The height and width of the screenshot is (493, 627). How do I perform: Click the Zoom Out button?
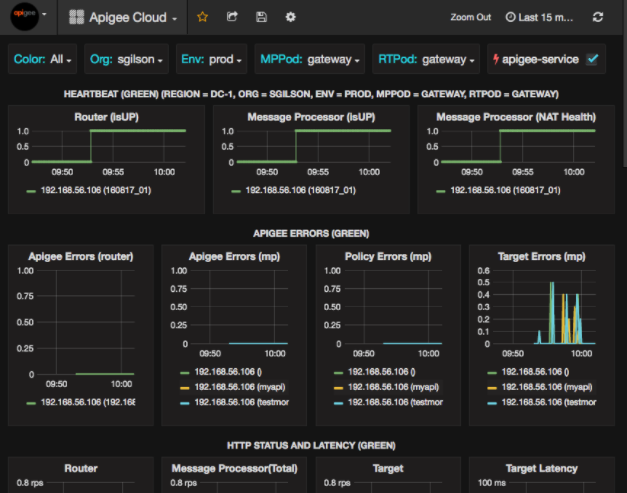470,17
